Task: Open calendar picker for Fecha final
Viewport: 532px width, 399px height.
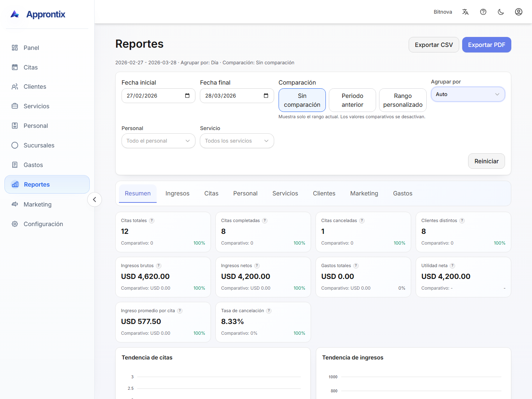Action: 266,96
